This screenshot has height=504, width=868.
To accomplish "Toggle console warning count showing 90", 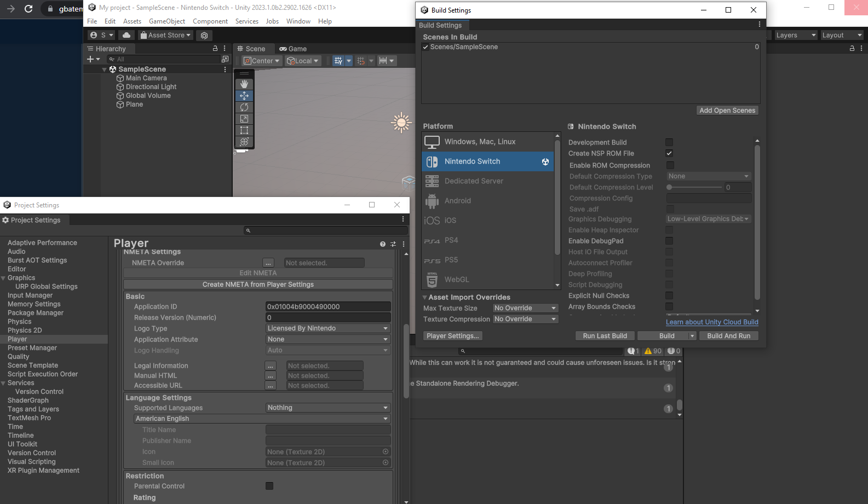I will [x=653, y=351].
